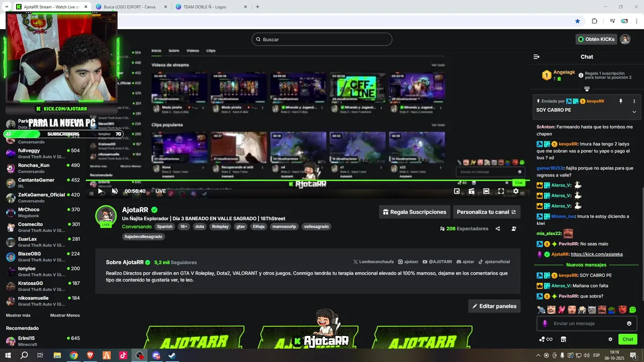
Task: Open the Lomitoconchaufa X profile link
Action: (374, 262)
